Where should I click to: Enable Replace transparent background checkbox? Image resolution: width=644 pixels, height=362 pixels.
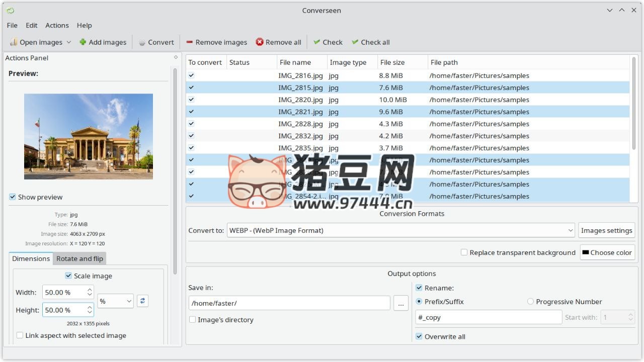click(464, 252)
